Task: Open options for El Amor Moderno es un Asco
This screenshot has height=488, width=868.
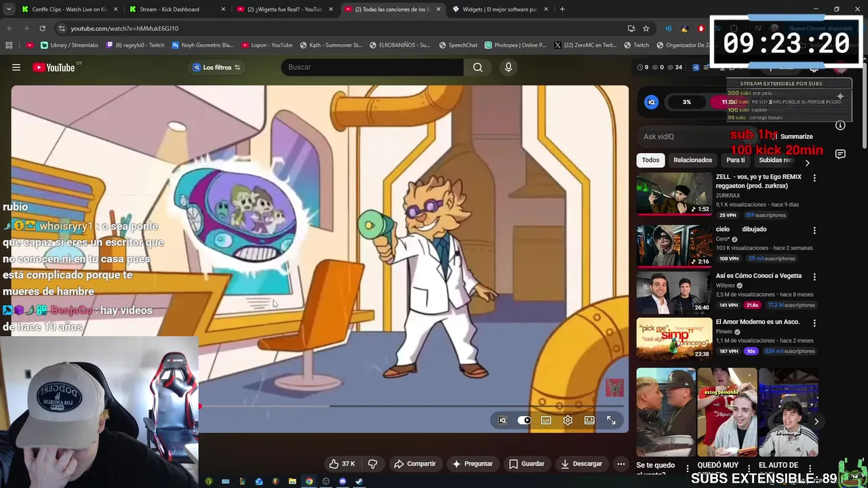Action: [814, 323]
